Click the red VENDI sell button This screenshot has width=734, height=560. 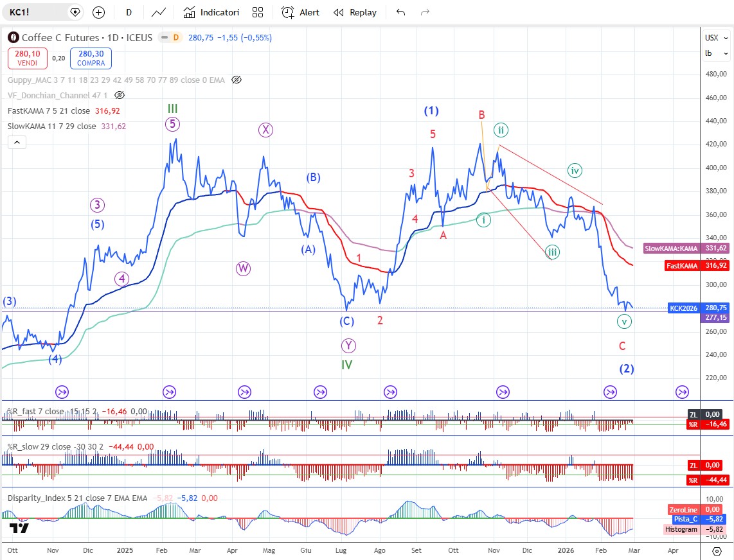coord(27,58)
